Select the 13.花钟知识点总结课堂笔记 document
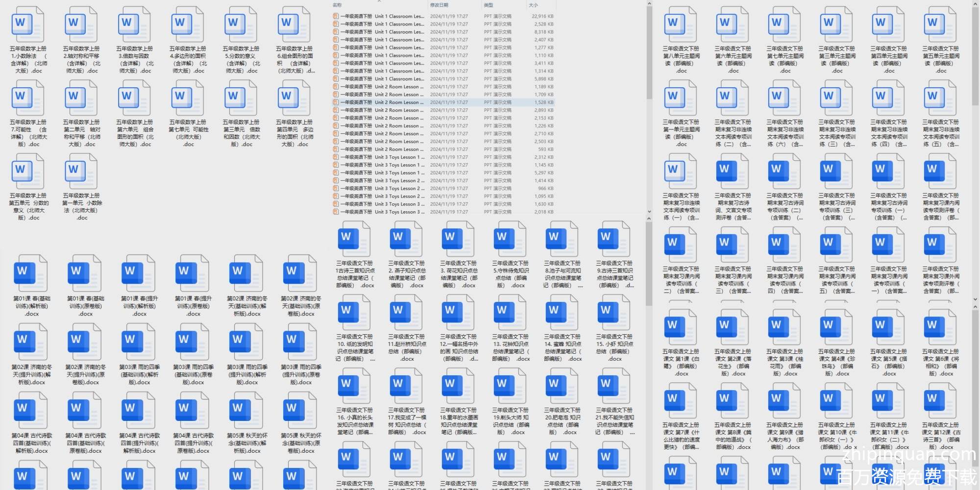Image resolution: width=980 pixels, height=490 pixels. pos(511,313)
